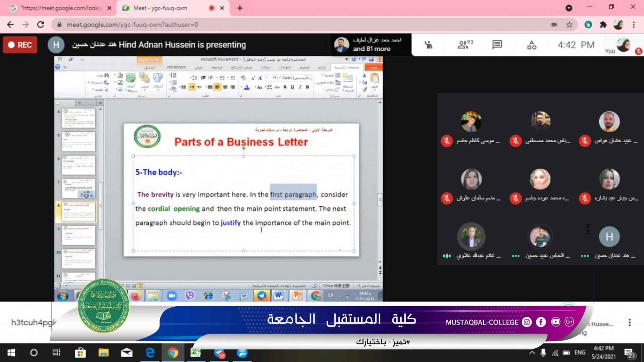The height and width of the screenshot is (362, 644).
Task: Expand the hidden system tray icons chevron
Action: [532, 353]
